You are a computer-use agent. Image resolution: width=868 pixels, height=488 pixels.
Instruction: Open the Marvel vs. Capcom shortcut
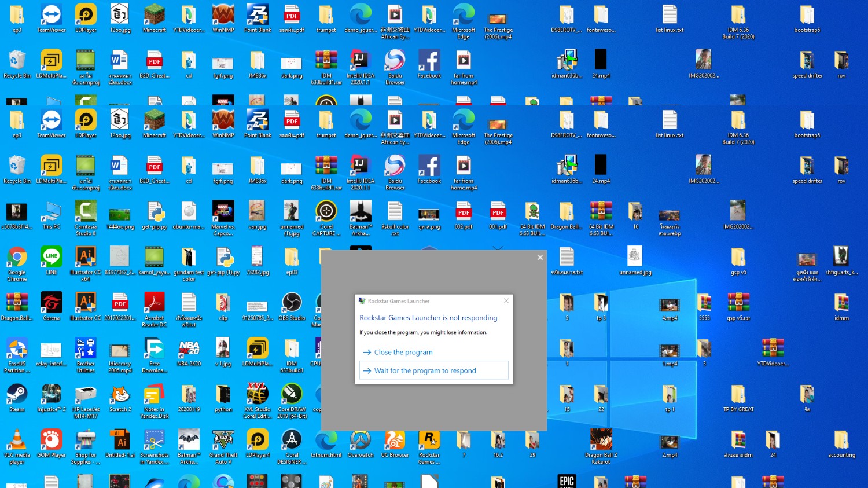(223, 219)
